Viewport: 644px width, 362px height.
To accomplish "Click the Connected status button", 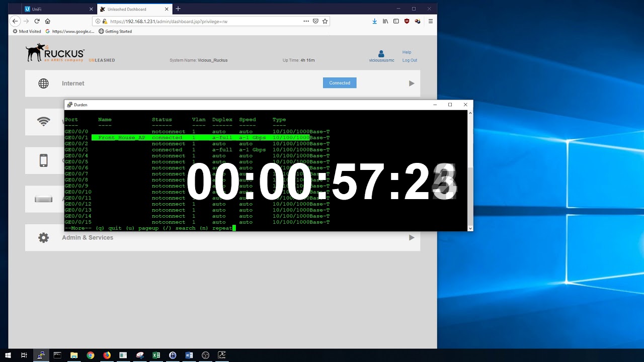I will [x=340, y=83].
